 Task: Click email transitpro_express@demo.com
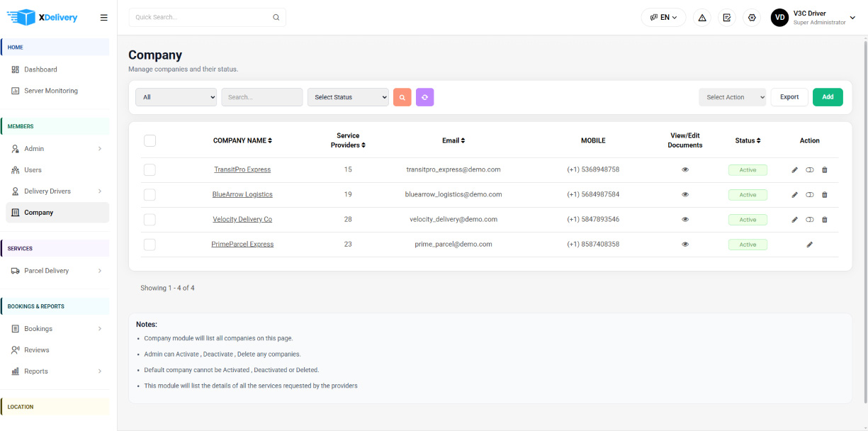[x=453, y=170]
